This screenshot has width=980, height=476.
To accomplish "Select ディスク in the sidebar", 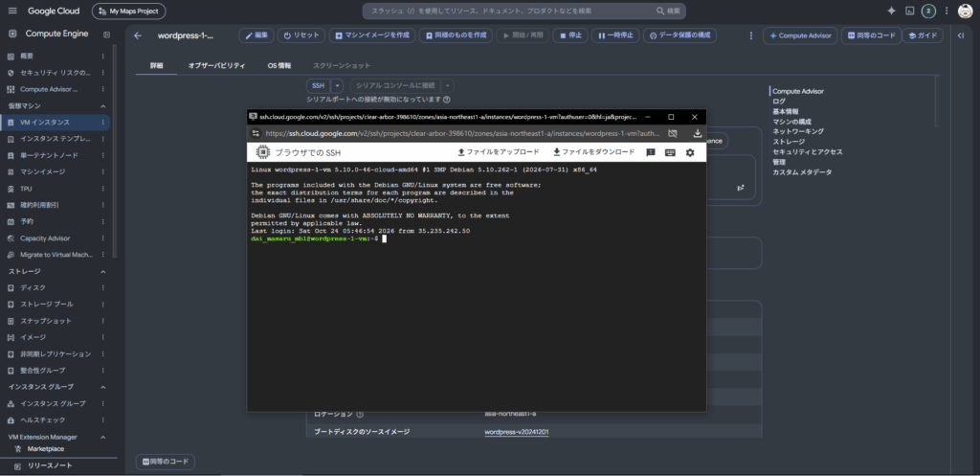I will point(33,287).
